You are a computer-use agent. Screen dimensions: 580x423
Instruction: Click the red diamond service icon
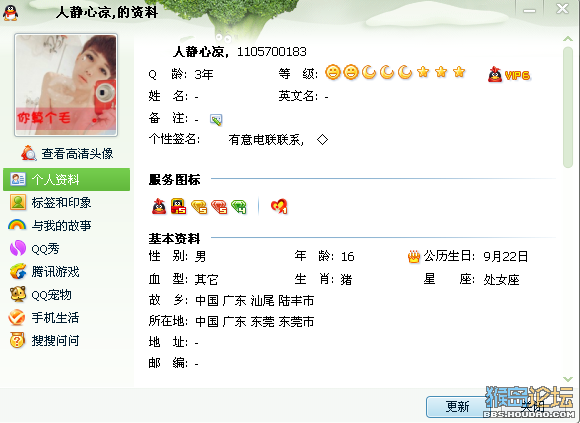[x=219, y=207]
